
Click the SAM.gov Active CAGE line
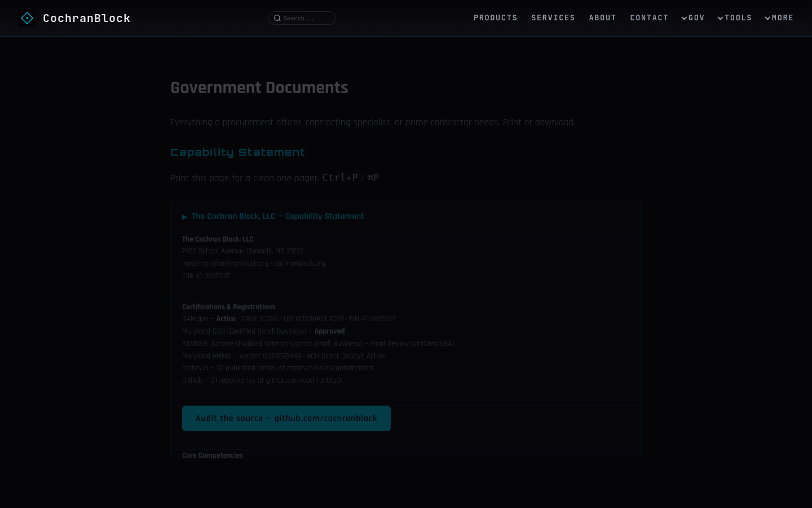(289, 319)
